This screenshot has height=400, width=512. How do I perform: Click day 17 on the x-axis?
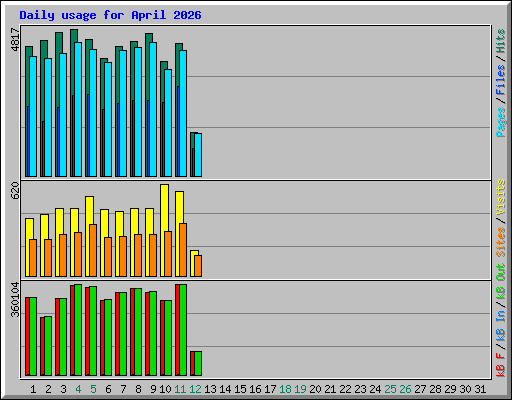point(270,389)
